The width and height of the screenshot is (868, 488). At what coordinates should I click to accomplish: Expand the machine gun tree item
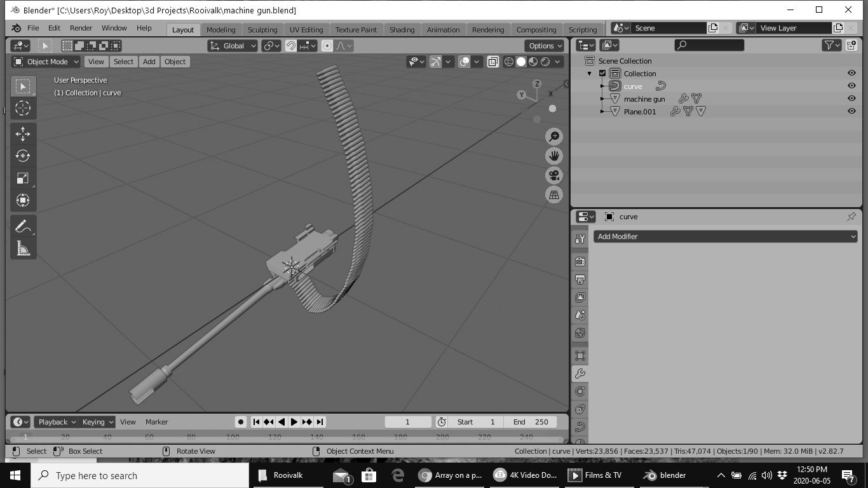pos(602,99)
